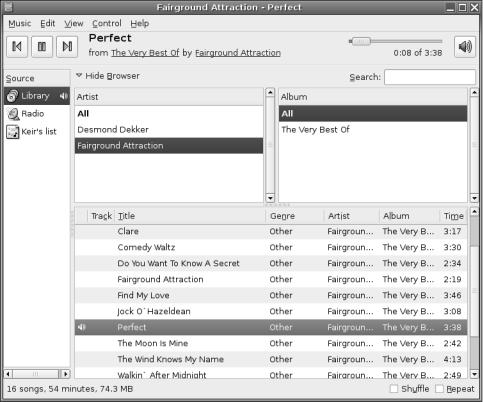The width and height of the screenshot is (483, 402).
Task: Click the Artist list scrollbar up arrow
Action: tap(270, 92)
